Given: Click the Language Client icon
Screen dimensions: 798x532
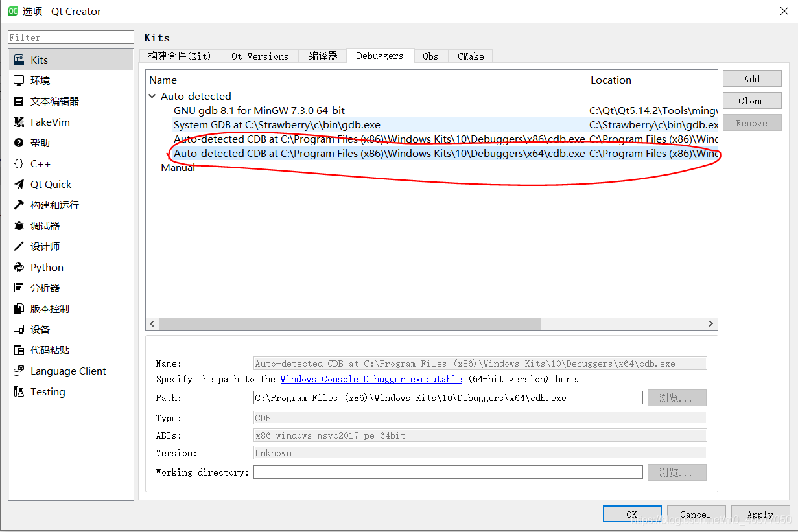Looking at the screenshot, I should tap(19, 371).
